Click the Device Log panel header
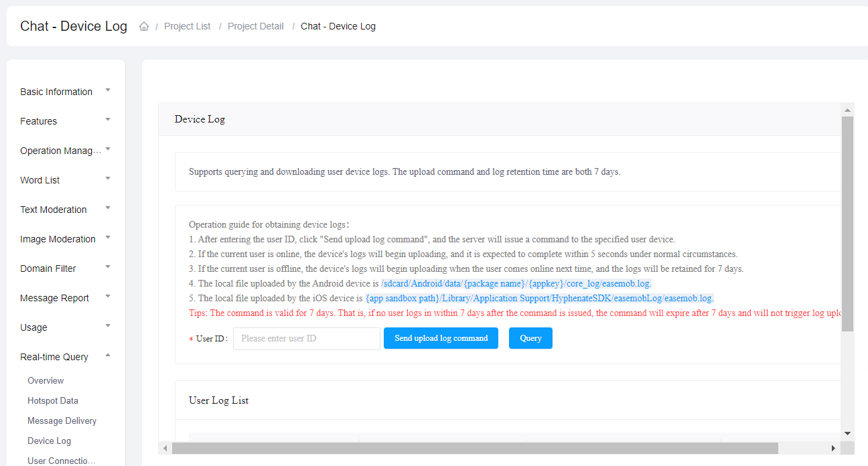The height and width of the screenshot is (466, 868). [x=500, y=119]
